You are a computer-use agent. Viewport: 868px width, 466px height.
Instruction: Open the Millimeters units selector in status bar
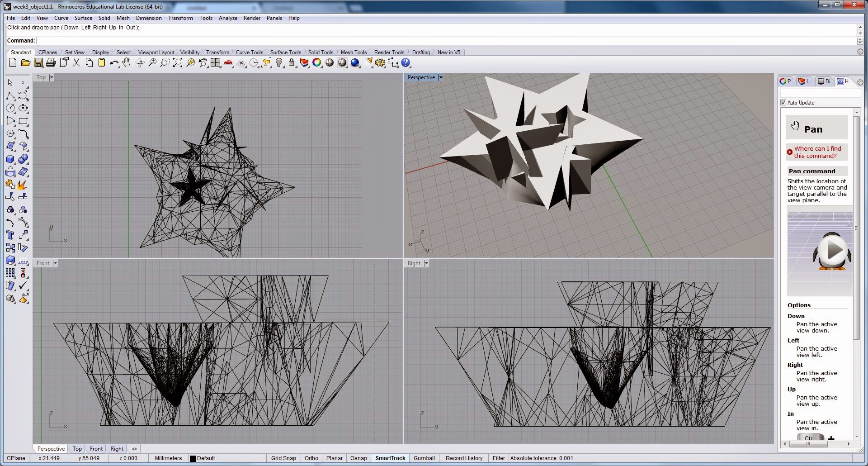pyautogui.click(x=168, y=458)
